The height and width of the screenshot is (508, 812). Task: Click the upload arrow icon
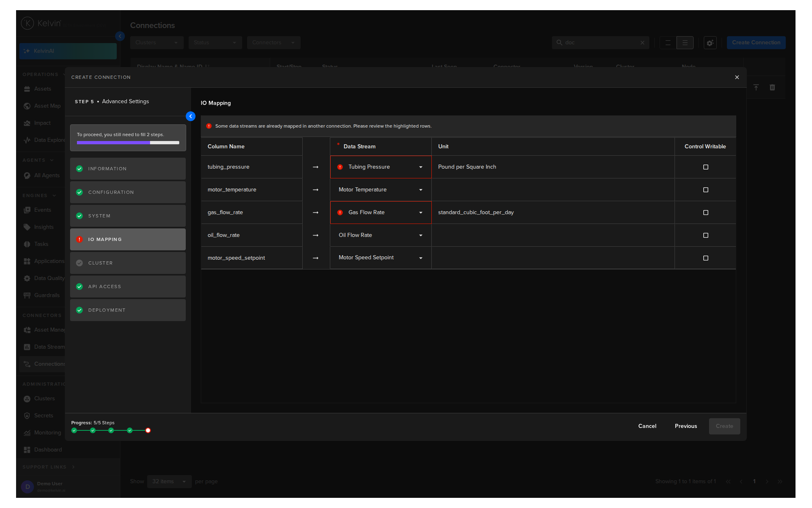coord(756,88)
